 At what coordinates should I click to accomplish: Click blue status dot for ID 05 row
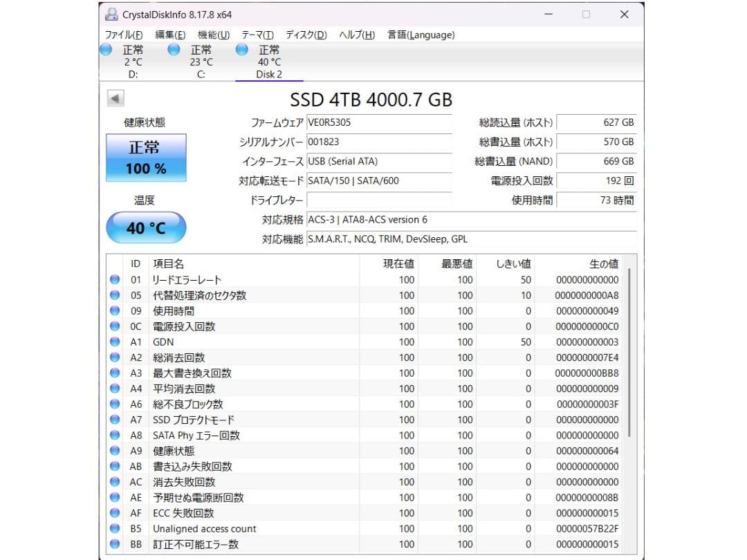[x=115, y=295]
